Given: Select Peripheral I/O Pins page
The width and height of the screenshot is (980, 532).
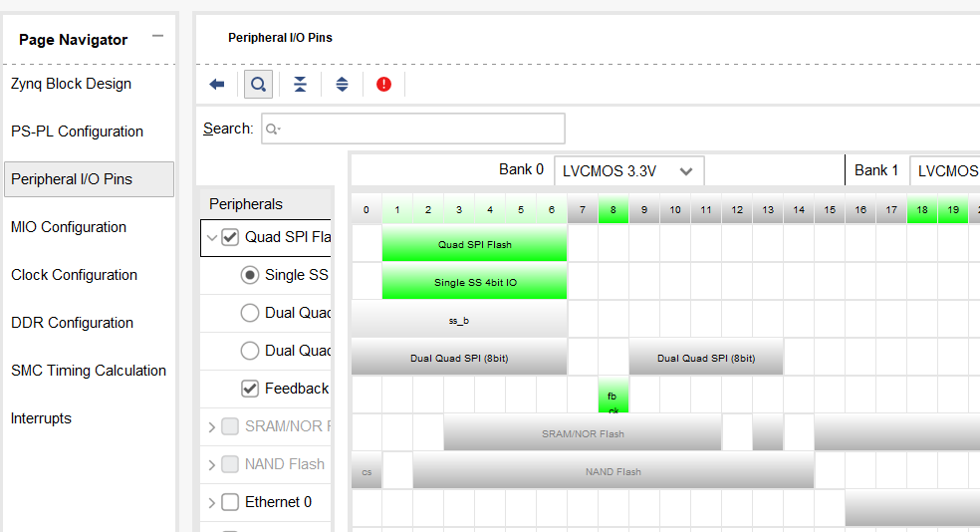Looking at the screenshot, I should [89, 179].
